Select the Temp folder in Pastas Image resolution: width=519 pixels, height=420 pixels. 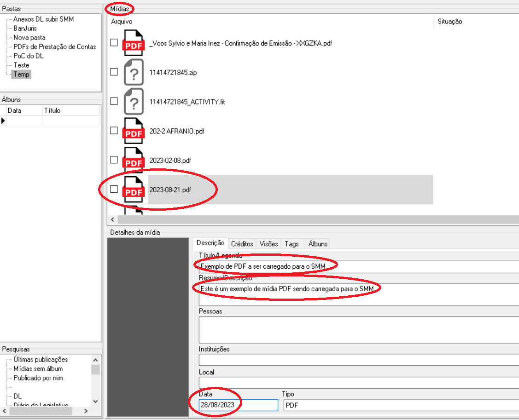pos(22,74)
